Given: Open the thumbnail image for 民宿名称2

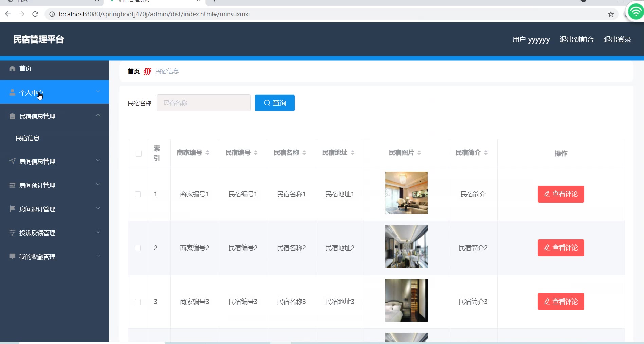Looking at the screenshot, I should pos(406,246).
